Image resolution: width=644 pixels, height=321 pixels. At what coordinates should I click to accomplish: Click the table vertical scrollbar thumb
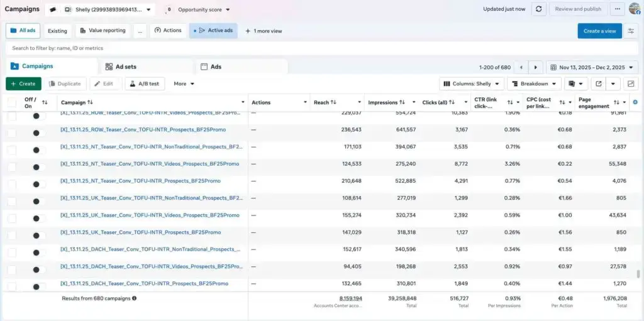(x=638, y=274)
